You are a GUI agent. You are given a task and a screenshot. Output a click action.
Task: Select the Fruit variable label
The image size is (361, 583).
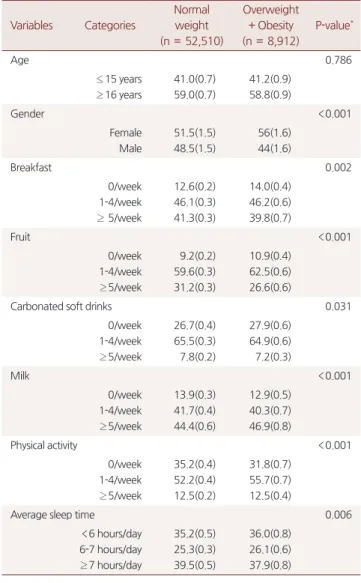click(x=20, y=237)
